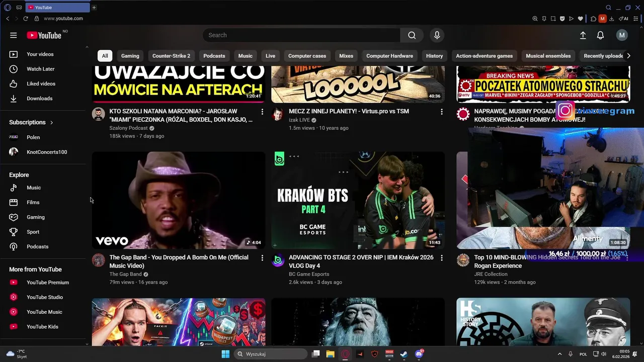Screen dimensions: 644x362
Task: Open YouTube Kids link
Action: click(43, 327)
